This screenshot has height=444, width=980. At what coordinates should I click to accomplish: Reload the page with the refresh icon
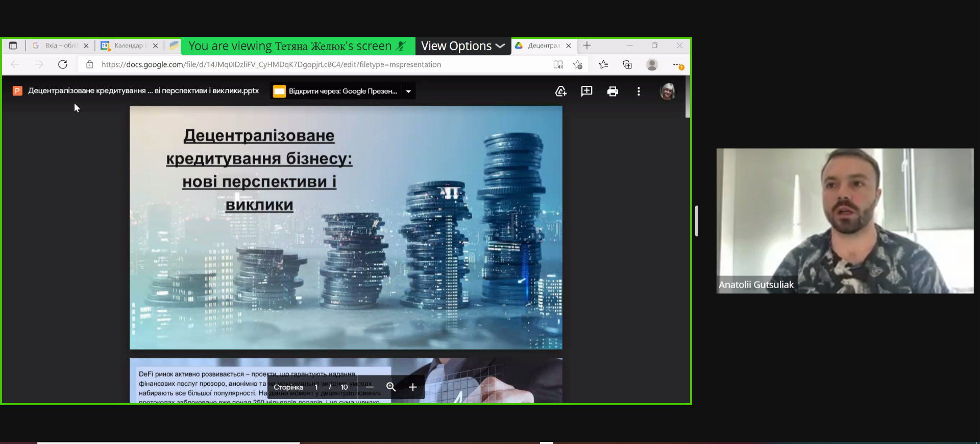pos(63,64)
